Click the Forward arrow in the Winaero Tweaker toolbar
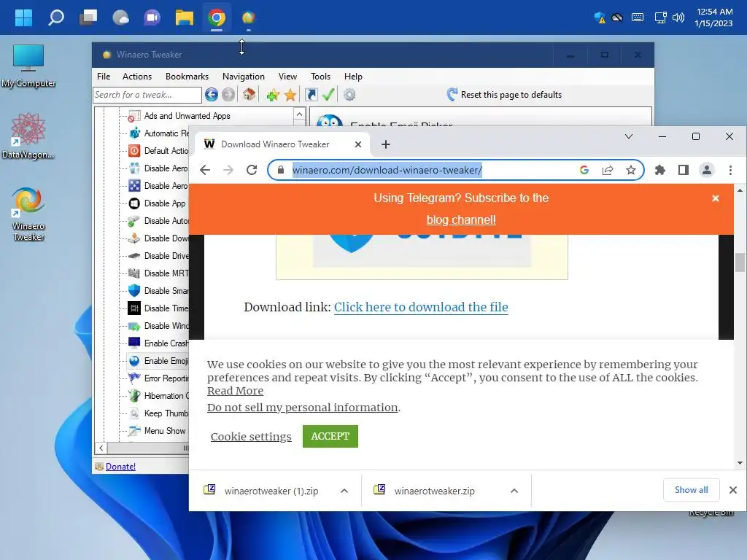Screen dimensions: 747x560 coord(228,95)
